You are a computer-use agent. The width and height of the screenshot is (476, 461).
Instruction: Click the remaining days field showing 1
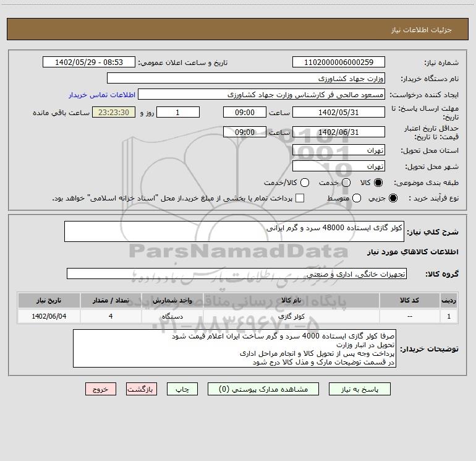[178, 112]
